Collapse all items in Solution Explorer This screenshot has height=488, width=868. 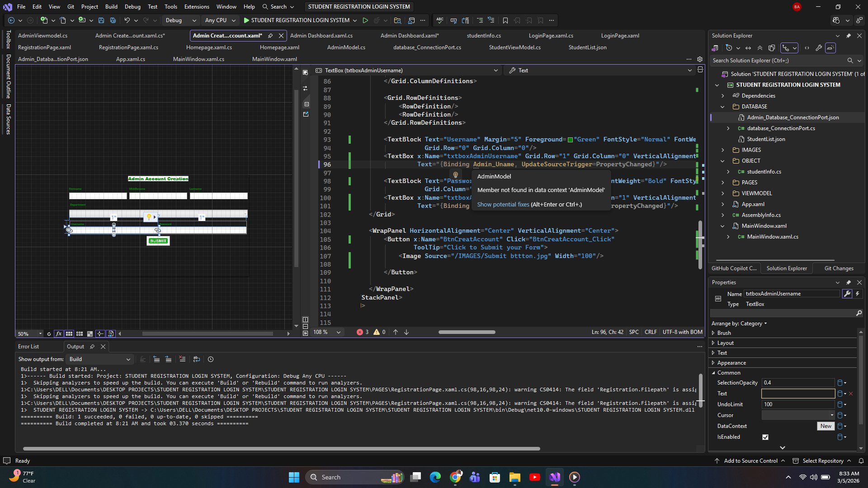[760, 48]
